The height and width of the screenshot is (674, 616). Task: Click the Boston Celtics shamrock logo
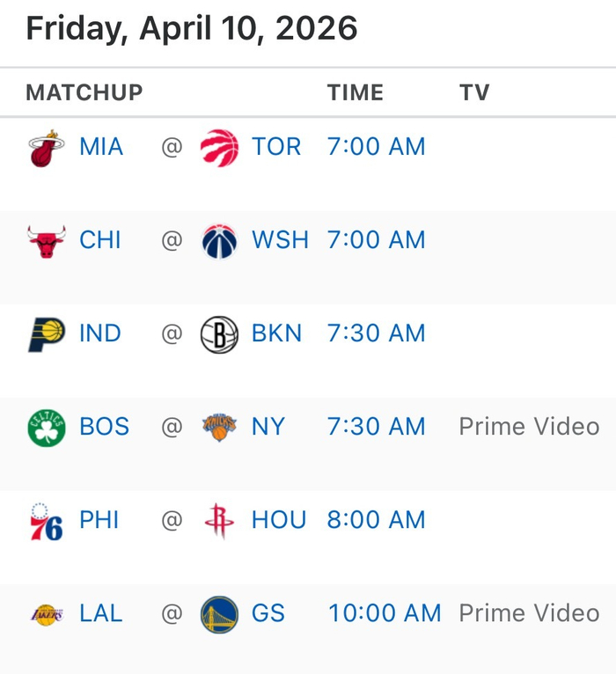point(46,428)
